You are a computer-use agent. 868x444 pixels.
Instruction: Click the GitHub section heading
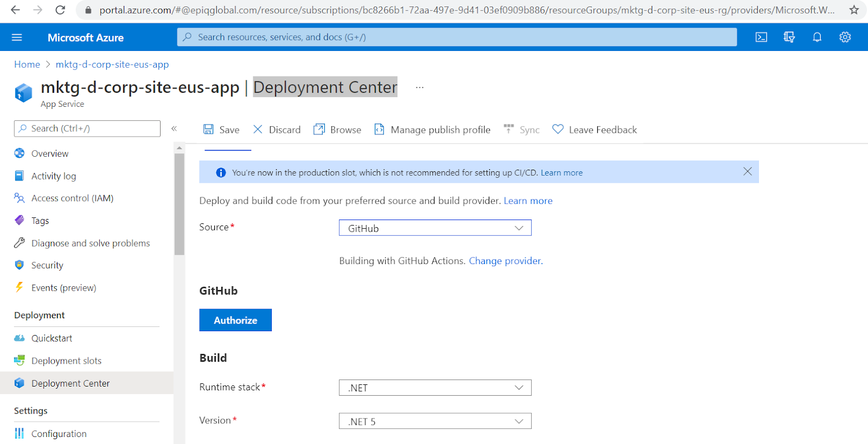pyautogui.click(x=219, y=291)
